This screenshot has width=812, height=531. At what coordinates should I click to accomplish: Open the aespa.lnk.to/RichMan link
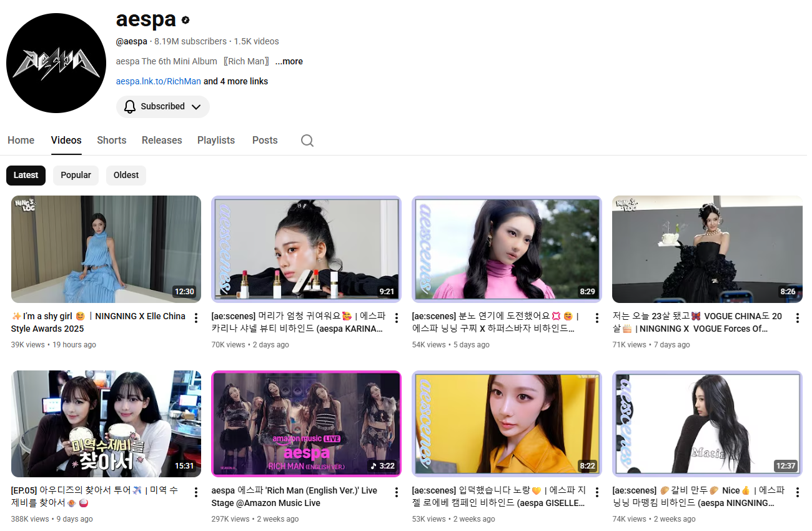coord(159,81)
